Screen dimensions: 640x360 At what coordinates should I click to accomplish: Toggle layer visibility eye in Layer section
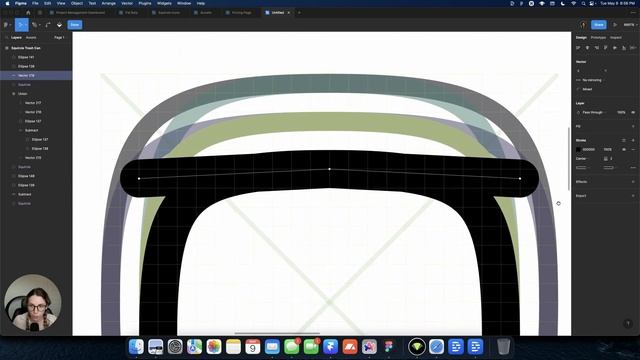tap(633, 112)
